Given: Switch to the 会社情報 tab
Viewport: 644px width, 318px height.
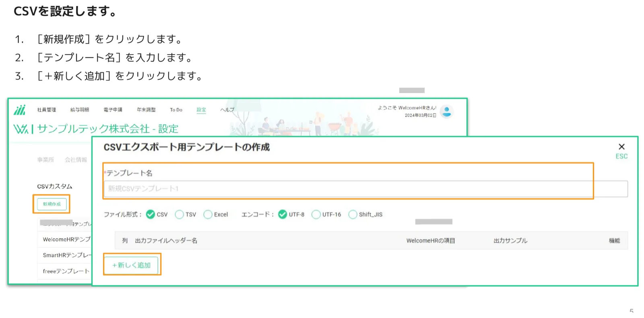Looking at the screenshot, I should [76, 160].
